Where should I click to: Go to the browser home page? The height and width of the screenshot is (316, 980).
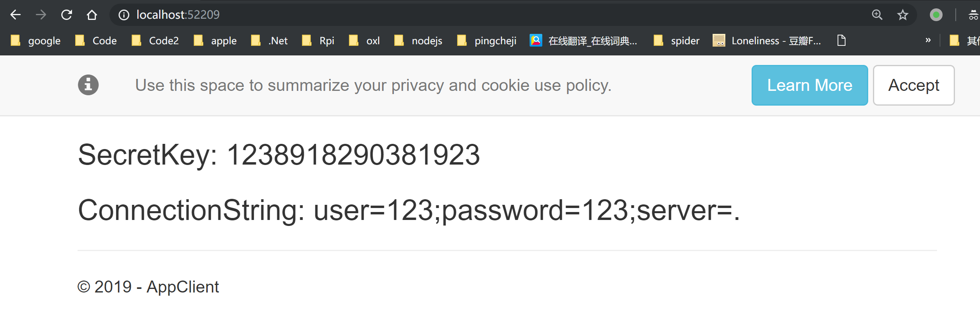(x=92, y=15)
